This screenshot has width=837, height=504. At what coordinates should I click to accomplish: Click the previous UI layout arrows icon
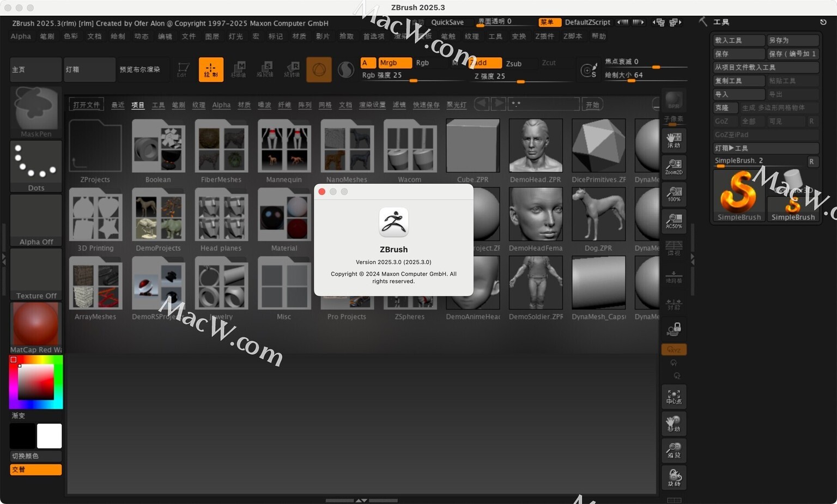pyautogui.click(x=660, y=22)
